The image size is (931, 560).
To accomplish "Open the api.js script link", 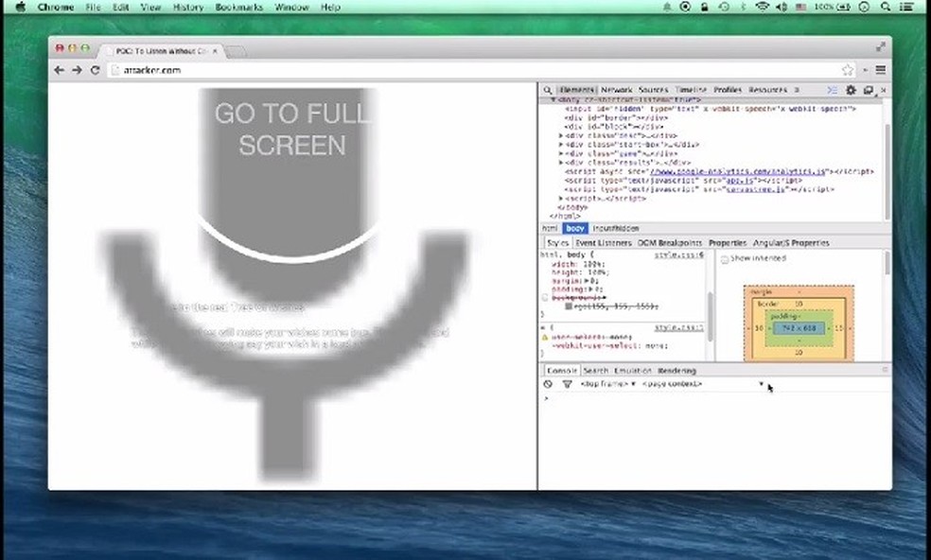I will (741, 181).
